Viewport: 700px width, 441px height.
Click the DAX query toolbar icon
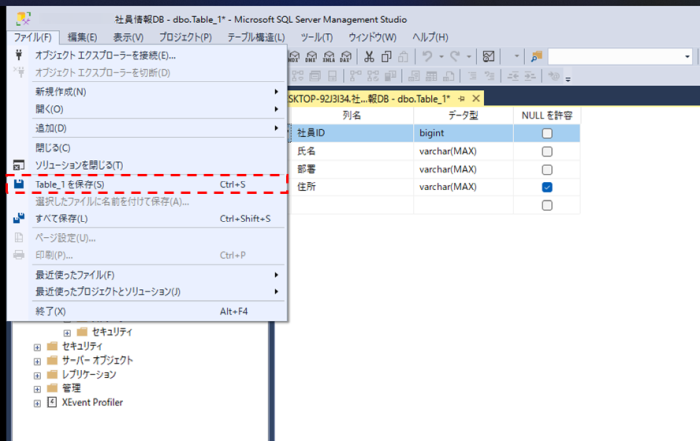(347, 56)
